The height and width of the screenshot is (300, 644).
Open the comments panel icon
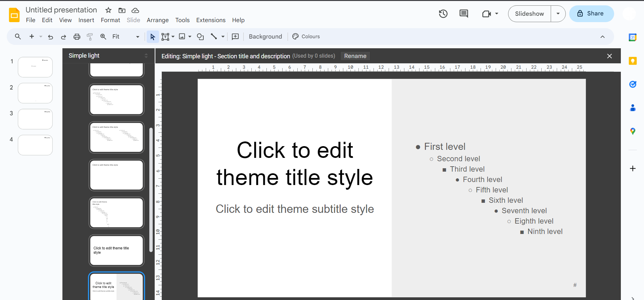pos(463,14)
